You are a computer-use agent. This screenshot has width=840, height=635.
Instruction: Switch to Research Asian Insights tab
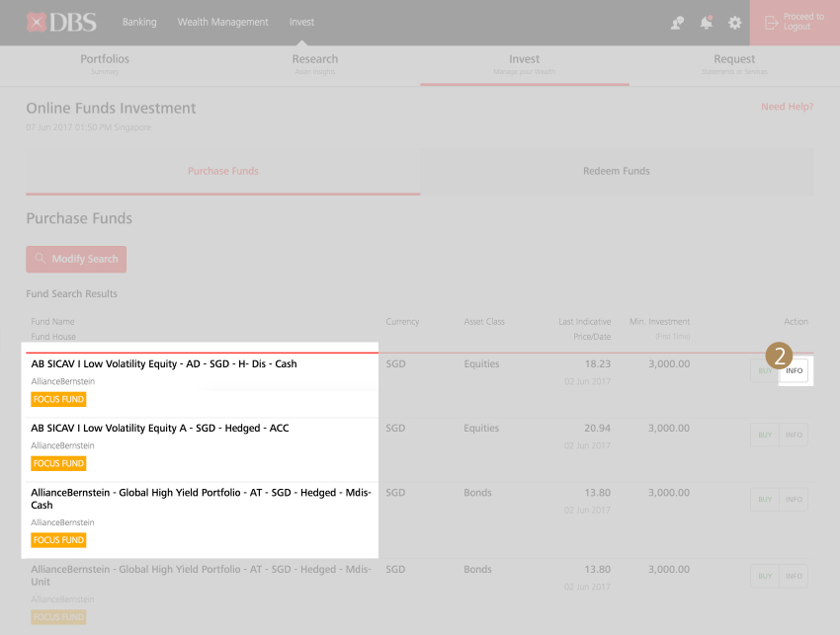(x=315, y=64)
